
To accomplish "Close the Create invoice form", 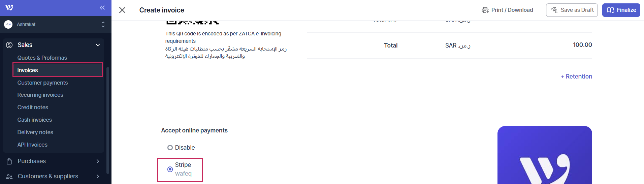I will [122, 10].
